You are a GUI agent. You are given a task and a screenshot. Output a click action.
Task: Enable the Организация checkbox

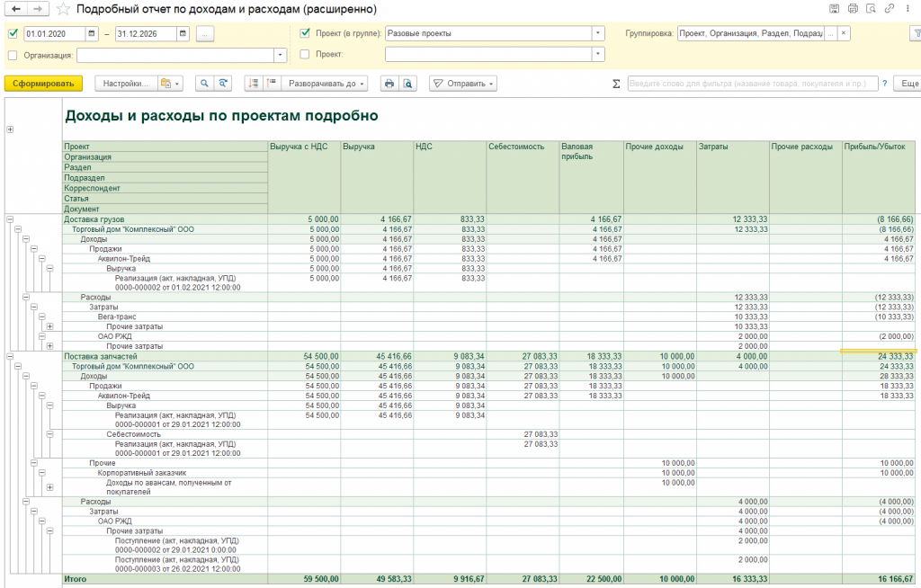point(13,55)
